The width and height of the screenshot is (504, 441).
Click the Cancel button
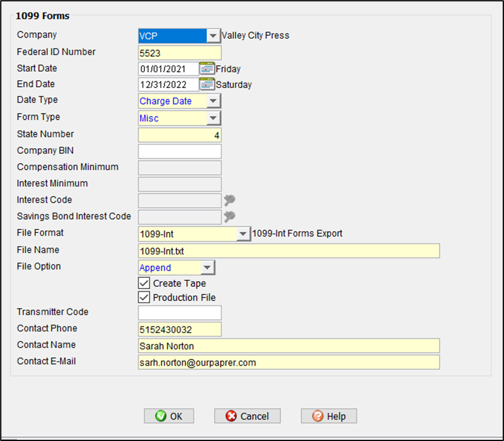click(248, 416)
